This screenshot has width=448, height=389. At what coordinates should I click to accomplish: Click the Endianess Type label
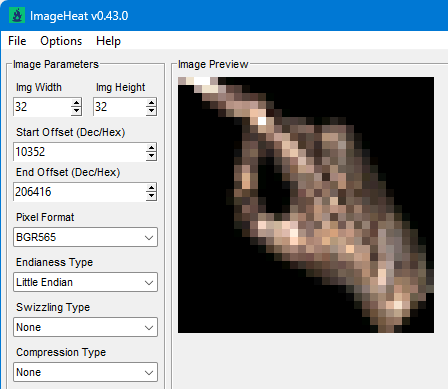[54, 262]
